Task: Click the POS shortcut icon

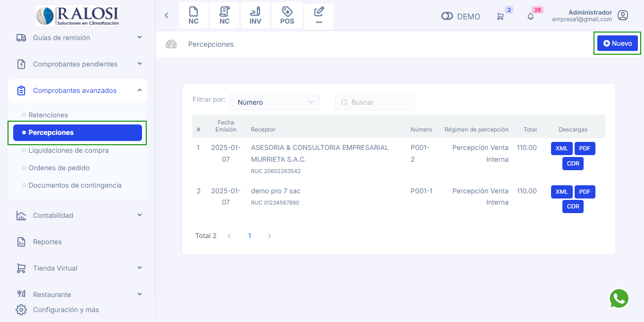Action: (287, 16)
